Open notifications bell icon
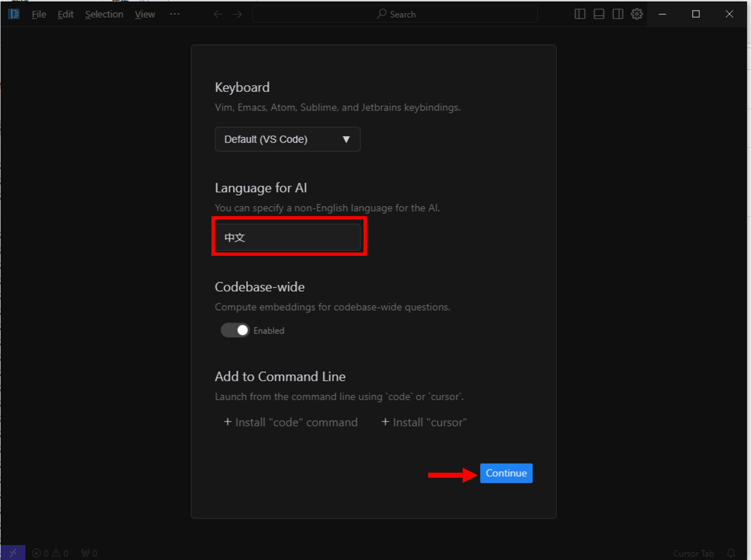 pyautogui.click(x=731, y=553)
